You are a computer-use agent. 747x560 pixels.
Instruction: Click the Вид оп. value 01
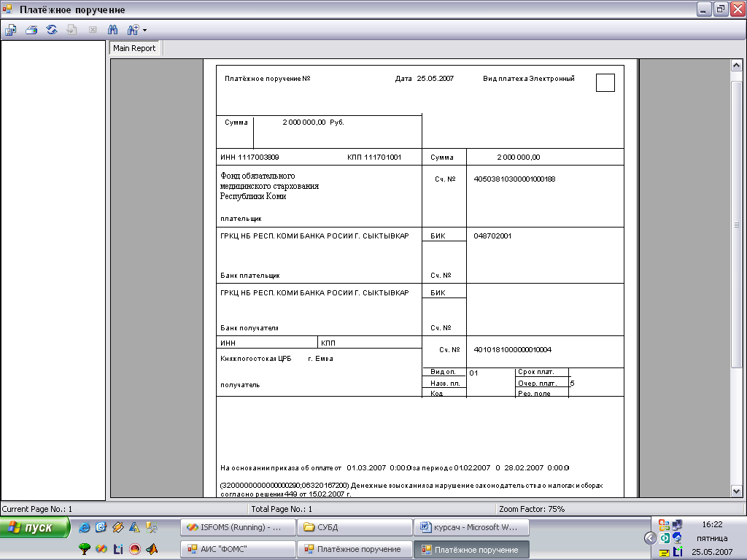[473, 373]
